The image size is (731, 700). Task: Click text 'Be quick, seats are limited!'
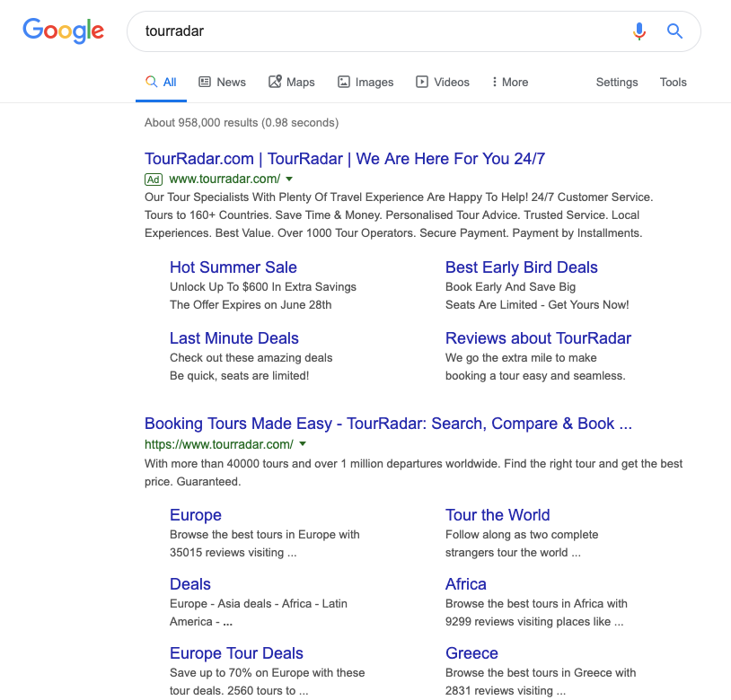pyautogui.click(x=239, y=375)
